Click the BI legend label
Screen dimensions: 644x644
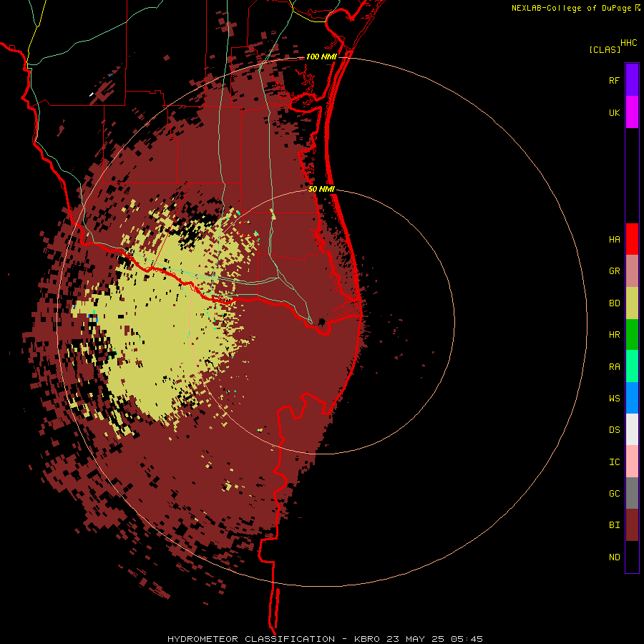coord(614,525)
